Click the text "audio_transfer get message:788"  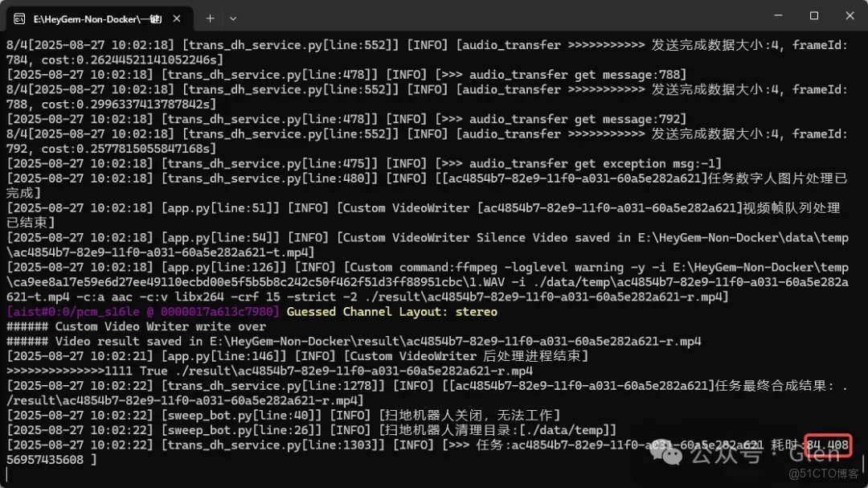[575, 75]
